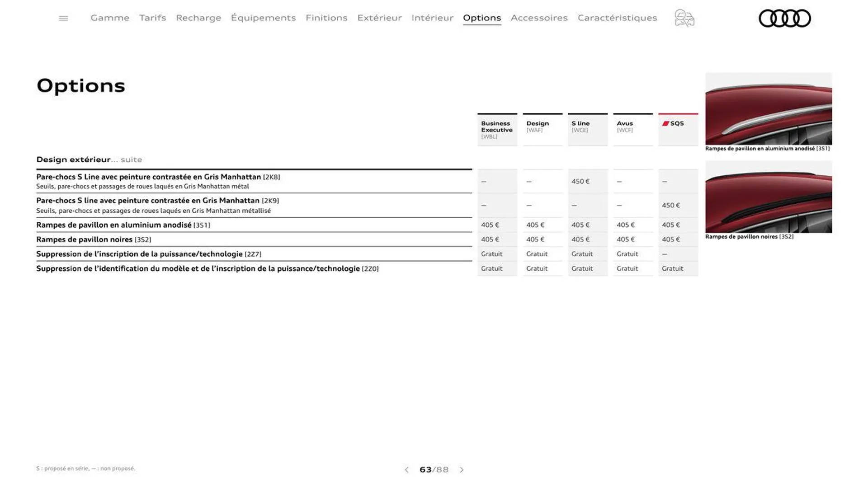
Task: Click Seuils, pare-chocs Gris Manhattan métallisé subtitle
Action: click(153, 211)
